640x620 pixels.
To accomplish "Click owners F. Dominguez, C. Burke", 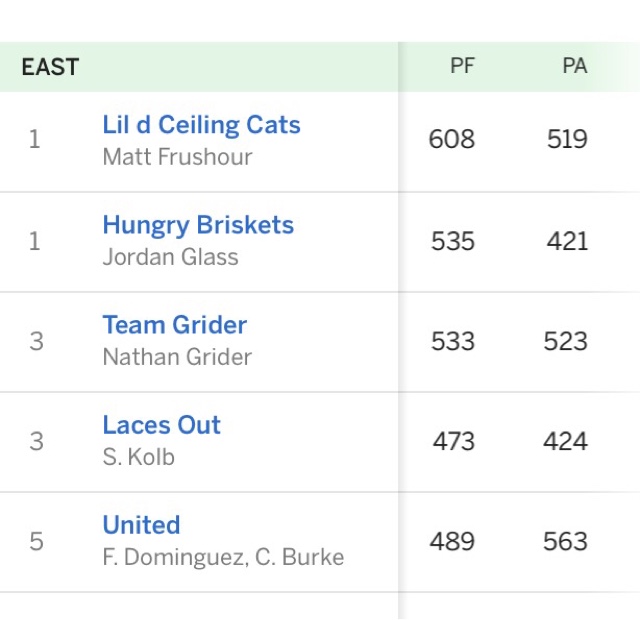I will click(223, 557).
